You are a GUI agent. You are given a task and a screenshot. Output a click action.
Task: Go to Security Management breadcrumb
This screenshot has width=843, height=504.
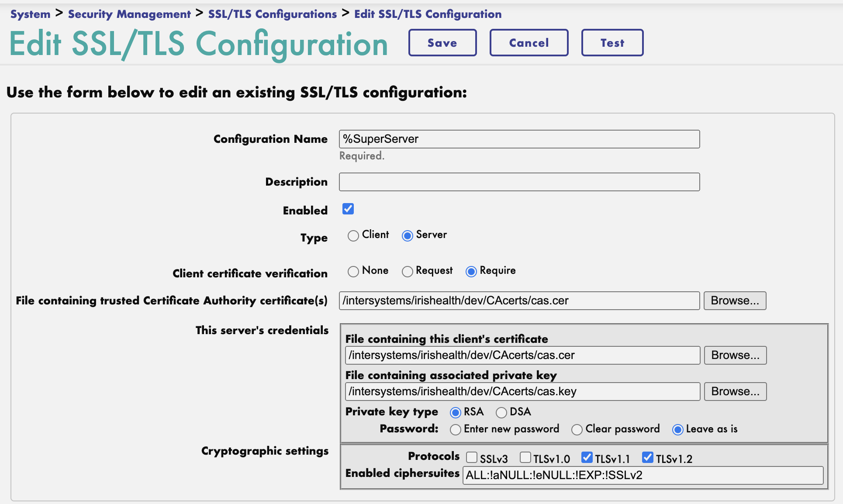click(x=129, y=14)
